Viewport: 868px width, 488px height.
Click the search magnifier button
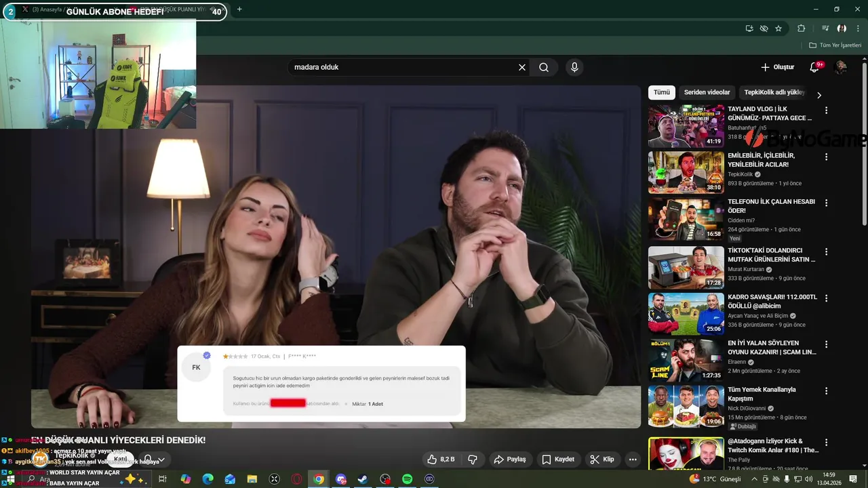[544, 67]
